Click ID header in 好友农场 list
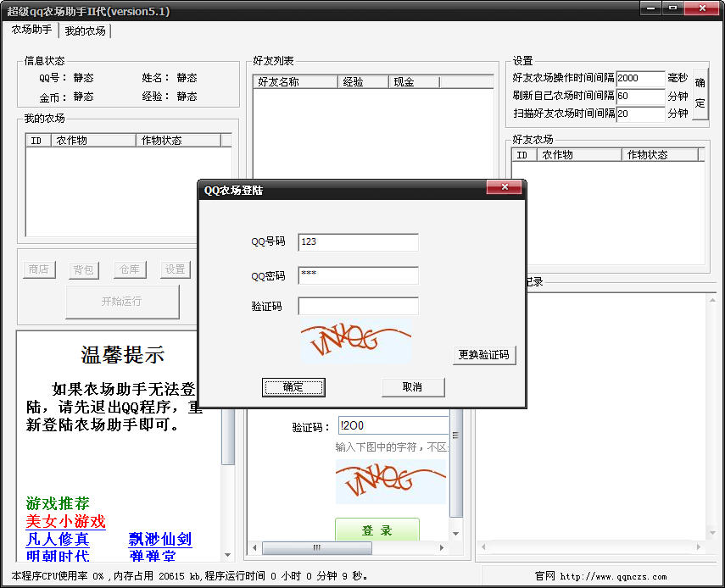This screenshot has width=725, height=588. click(x=524, y=155)
